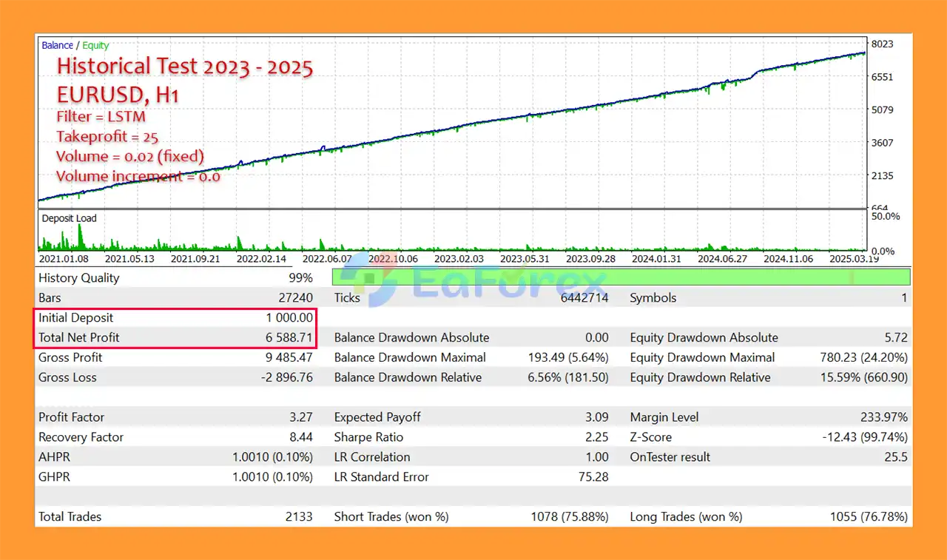Click the Profit Factor value 3.27
The image size is (947, 560).
click(300, 417)
